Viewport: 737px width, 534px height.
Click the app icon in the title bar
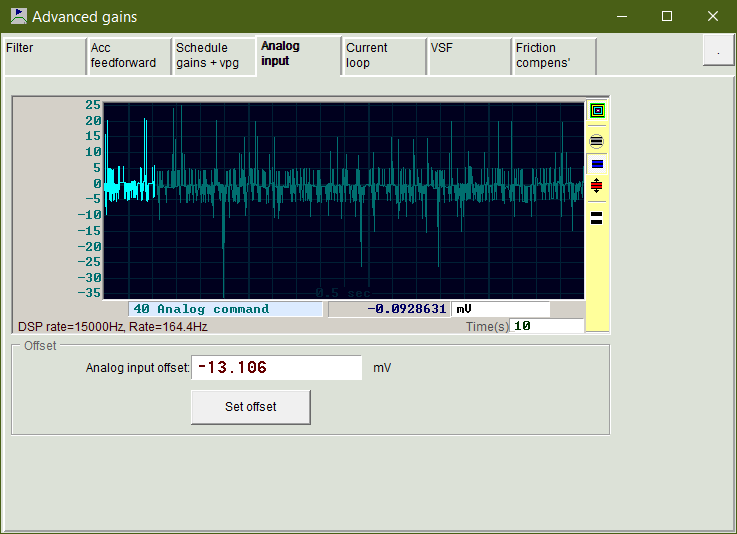18,16
